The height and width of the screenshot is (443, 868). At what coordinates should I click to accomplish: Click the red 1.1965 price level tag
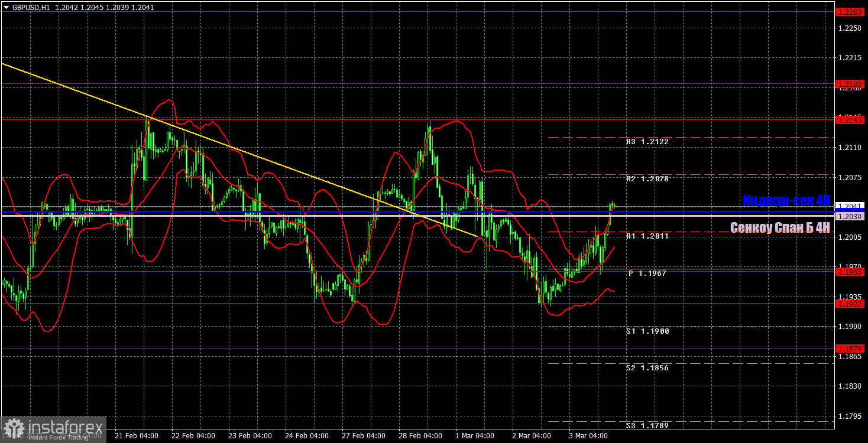coord(851,272)
